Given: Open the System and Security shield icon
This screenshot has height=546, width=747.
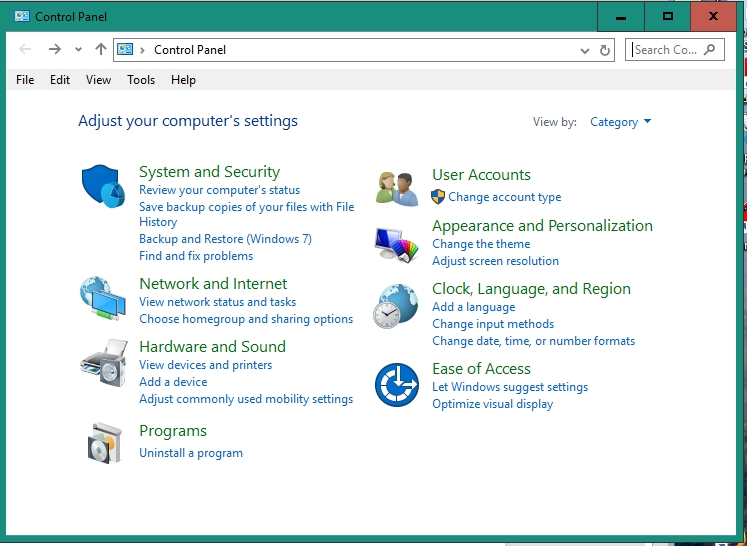Looking at the screenshot, I should tap(103, 186).
